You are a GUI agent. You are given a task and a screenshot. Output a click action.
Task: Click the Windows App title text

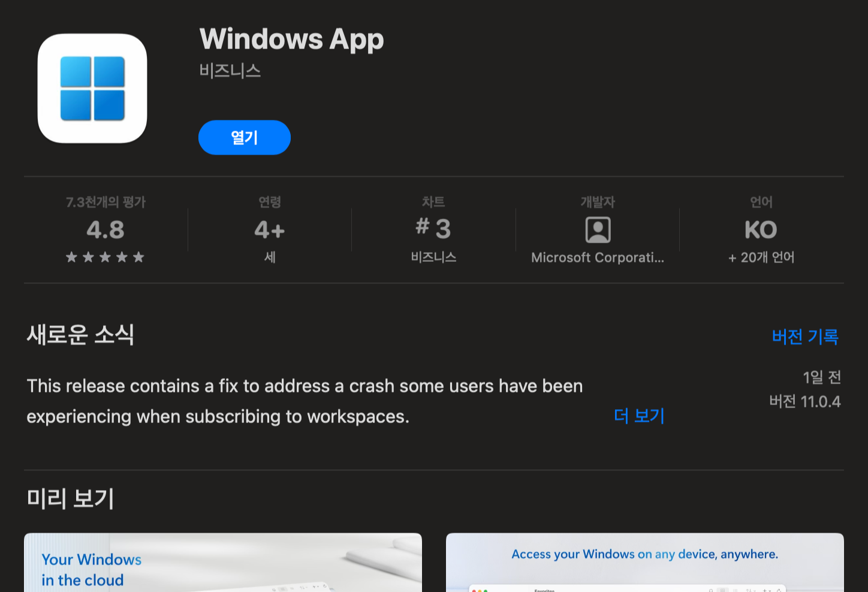point(291,40)
